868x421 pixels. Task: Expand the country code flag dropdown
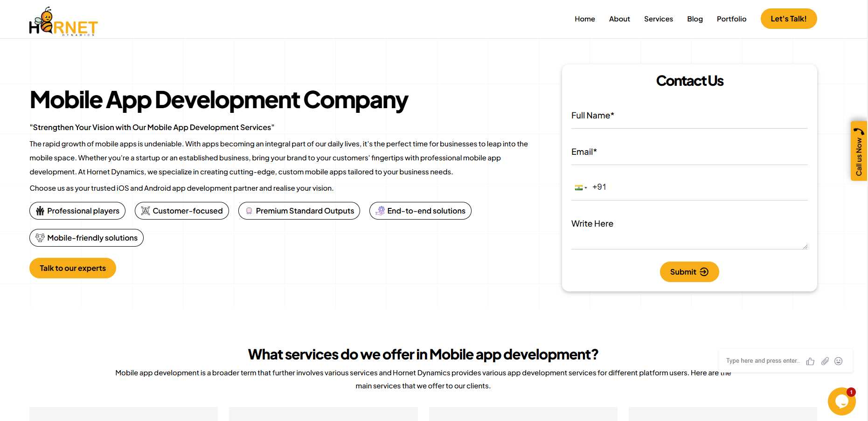[581, 187]
